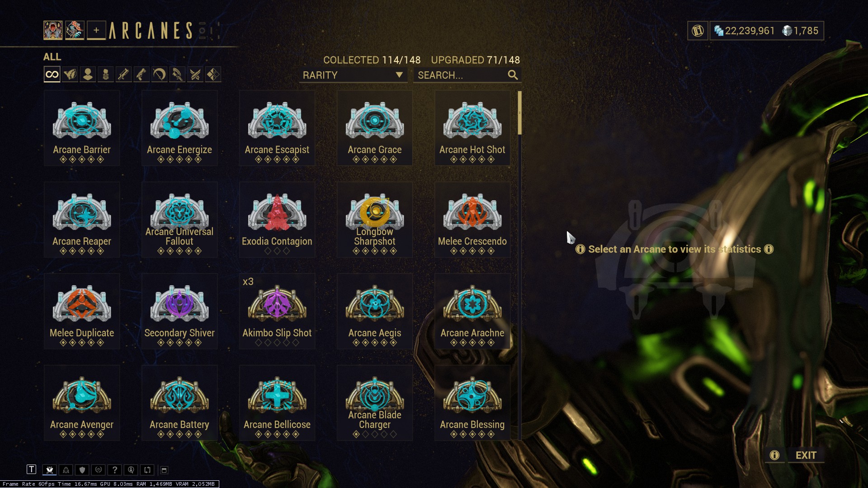The width and height of the screenshot is (868, 488).
Task: Open the question mark help icon in bottom bar
Action: [115, 470]
